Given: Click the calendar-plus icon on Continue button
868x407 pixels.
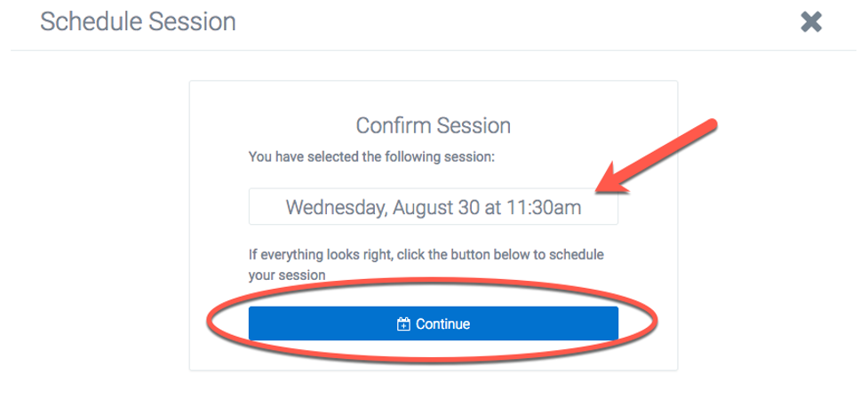Looking at the screenshot, I should (x=403, y=324).
